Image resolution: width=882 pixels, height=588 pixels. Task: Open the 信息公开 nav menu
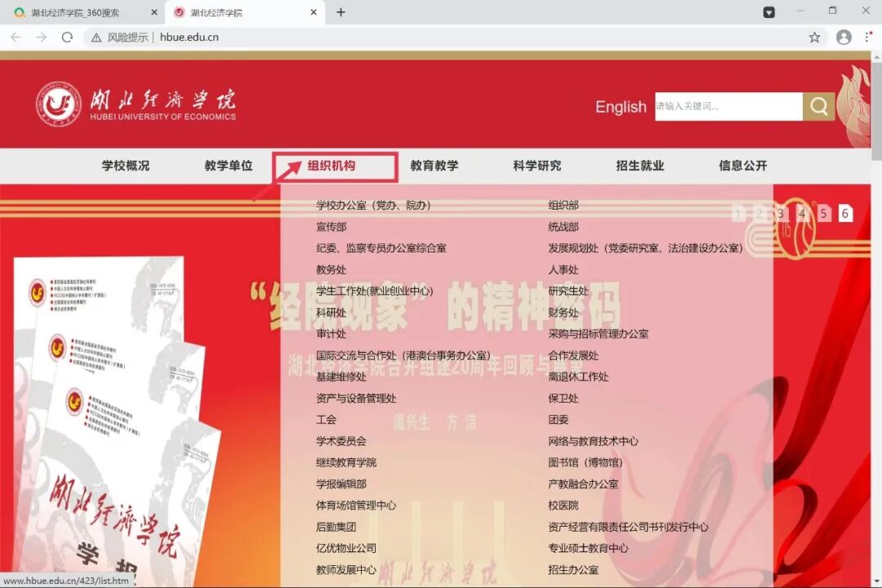coord(743,166)
